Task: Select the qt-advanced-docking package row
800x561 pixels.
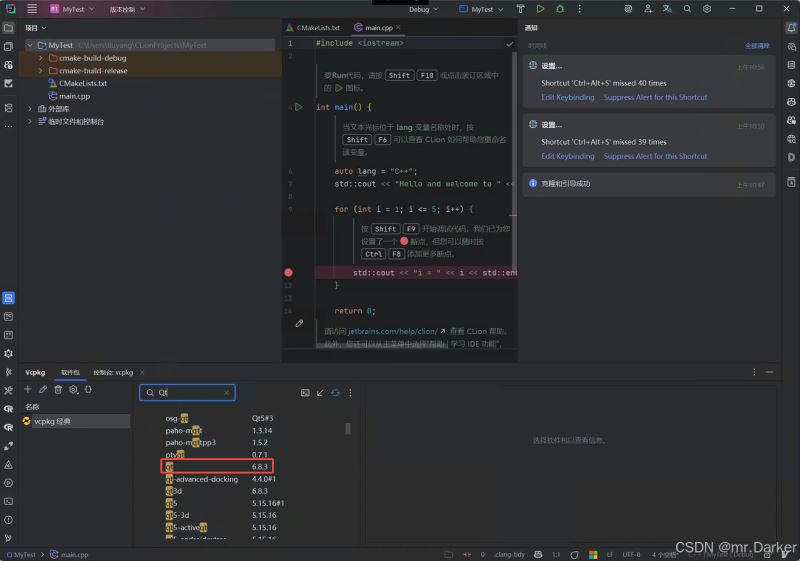Action: pos(220,479)
